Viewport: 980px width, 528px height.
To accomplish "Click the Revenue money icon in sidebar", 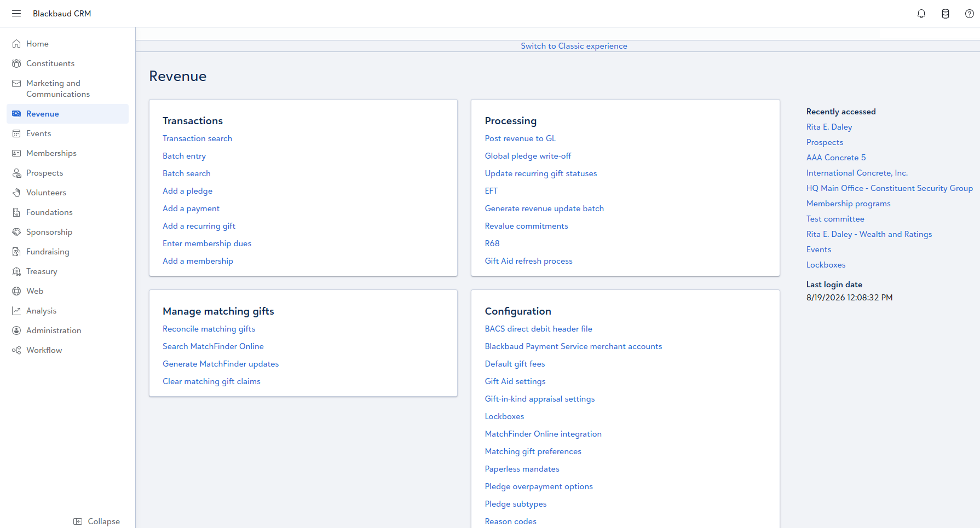I will 16,114.
